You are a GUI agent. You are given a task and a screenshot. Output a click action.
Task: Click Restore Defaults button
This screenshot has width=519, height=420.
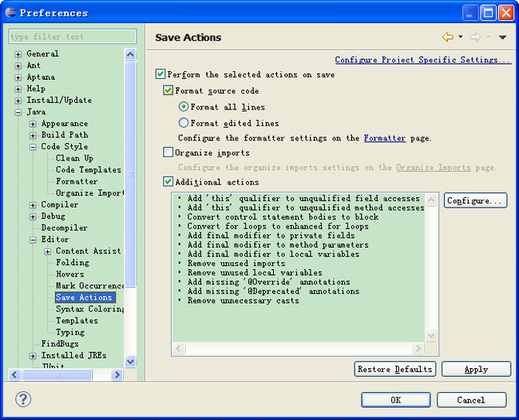click(x=395, y=369)
